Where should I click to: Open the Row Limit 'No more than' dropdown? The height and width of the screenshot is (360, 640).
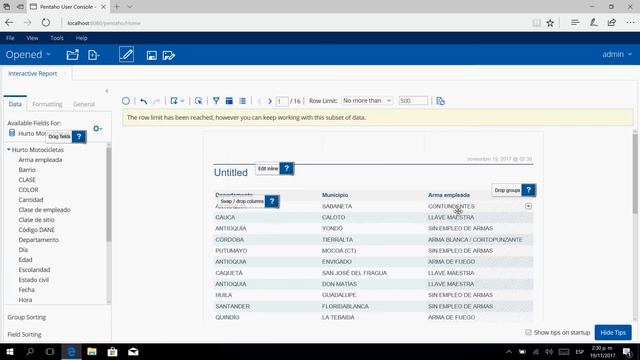[367, 100]
